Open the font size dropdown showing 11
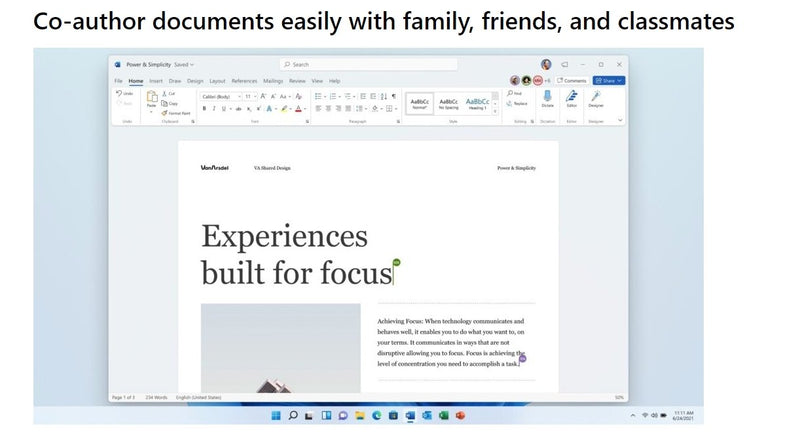This screenshot has height=433, width=800. 255,96
